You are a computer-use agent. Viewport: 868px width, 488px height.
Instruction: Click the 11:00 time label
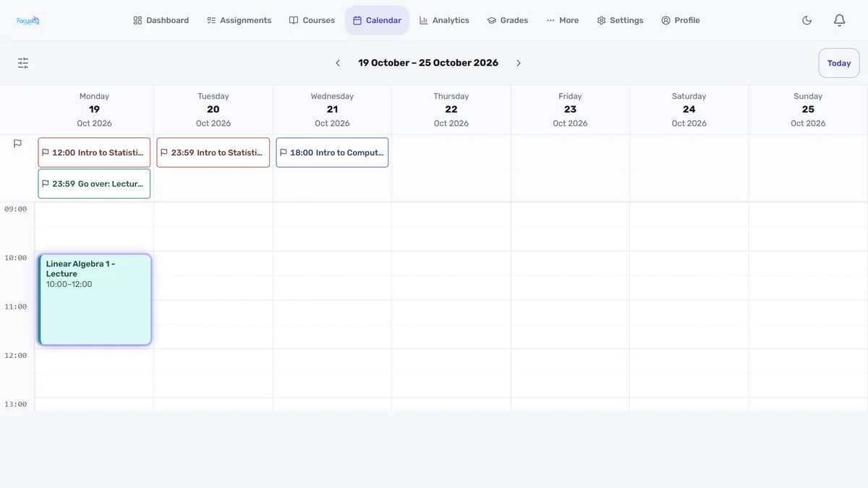[x=16, y=307]
